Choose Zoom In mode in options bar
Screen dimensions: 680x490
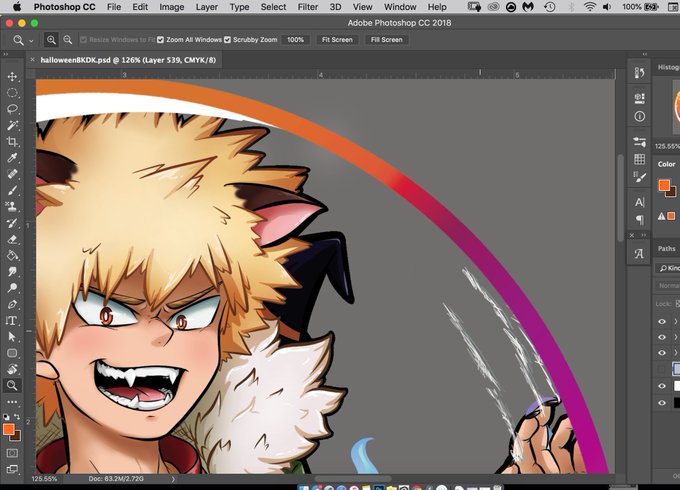(51, 40)
